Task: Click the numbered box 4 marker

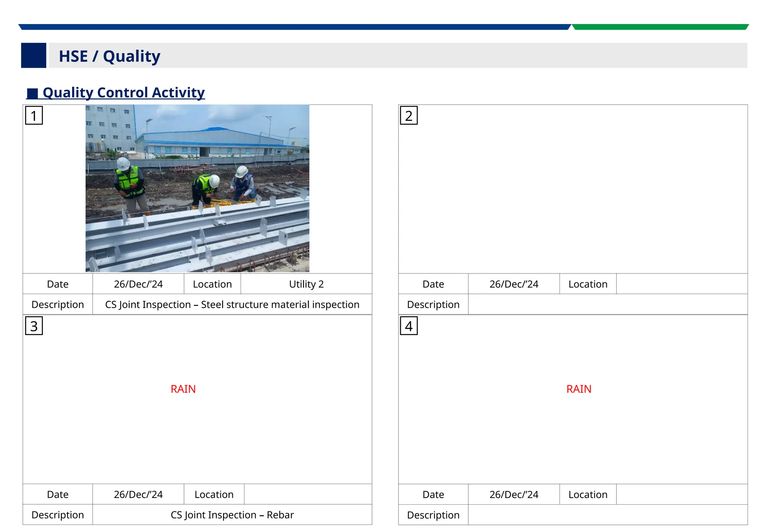Action: click(409, 326)
